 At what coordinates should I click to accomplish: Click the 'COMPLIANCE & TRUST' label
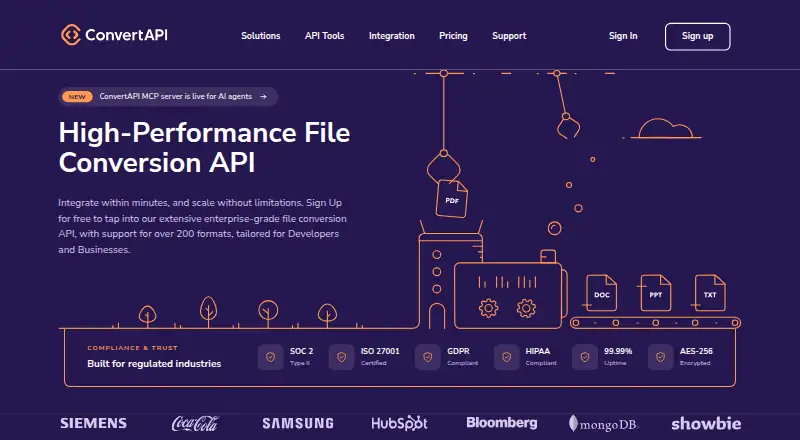(133, 348)
